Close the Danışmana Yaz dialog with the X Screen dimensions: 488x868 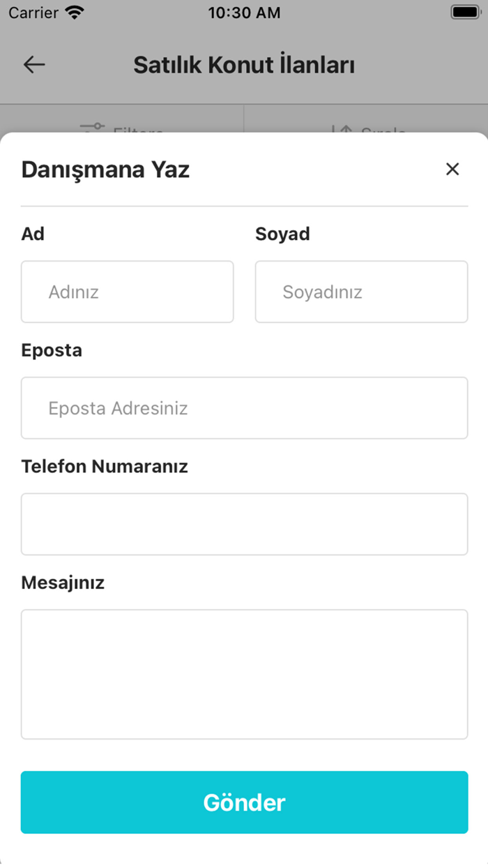(x=452, y=169)
